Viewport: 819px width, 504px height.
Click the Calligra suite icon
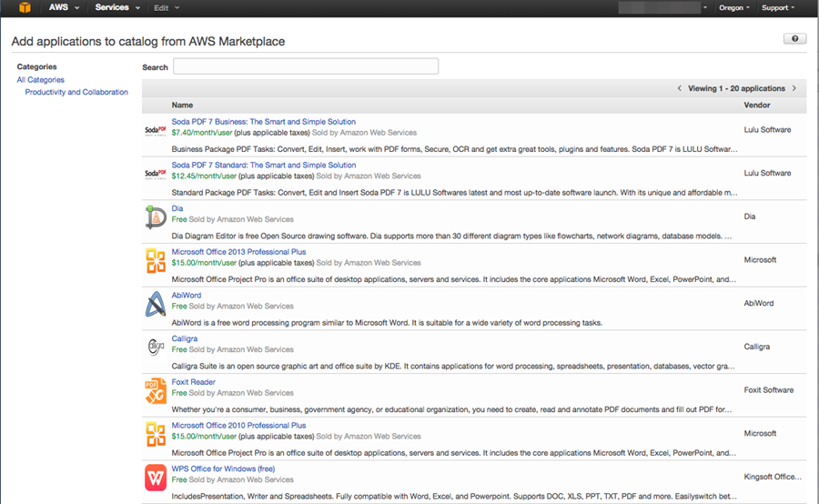[156, 348]
